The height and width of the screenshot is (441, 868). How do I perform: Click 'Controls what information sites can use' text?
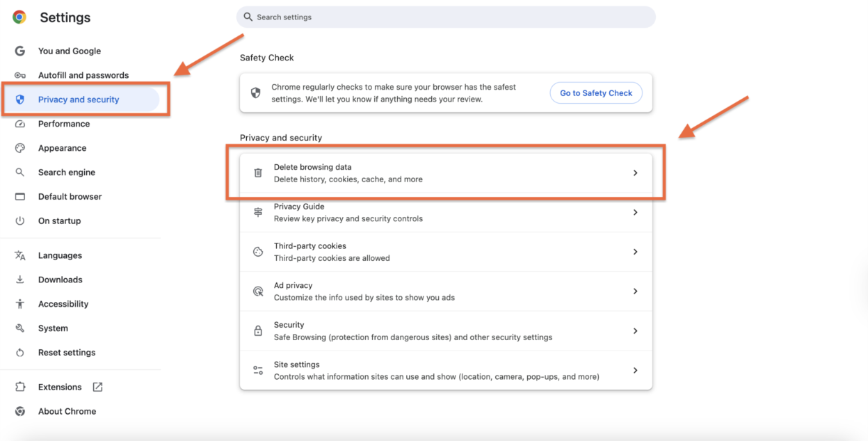tap(437, 377)
